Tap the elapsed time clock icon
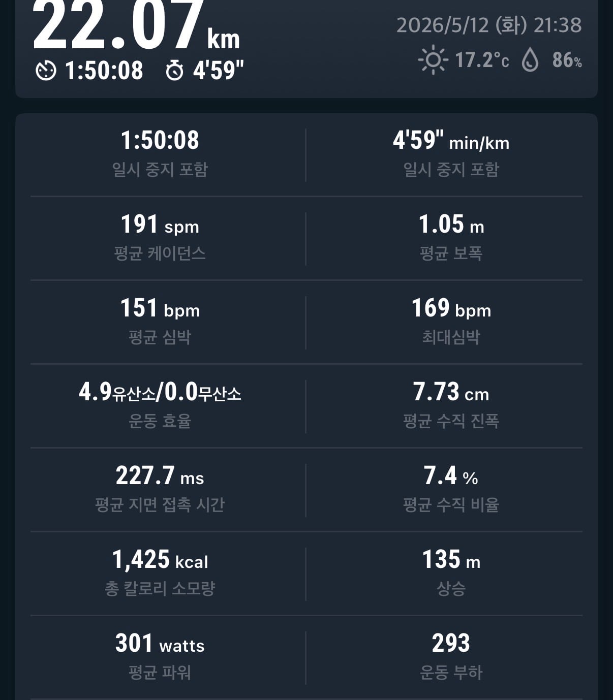Screen dimensions: 613x700 (46, 70)
